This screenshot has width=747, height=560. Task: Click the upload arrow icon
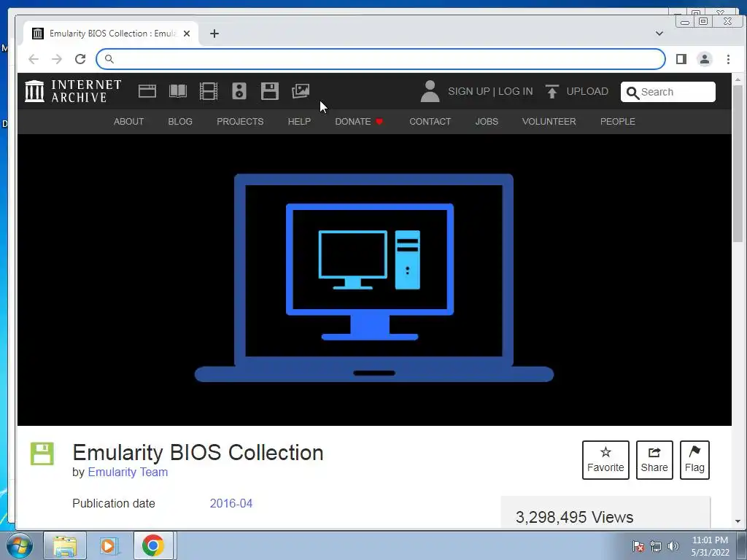(551, 91)
